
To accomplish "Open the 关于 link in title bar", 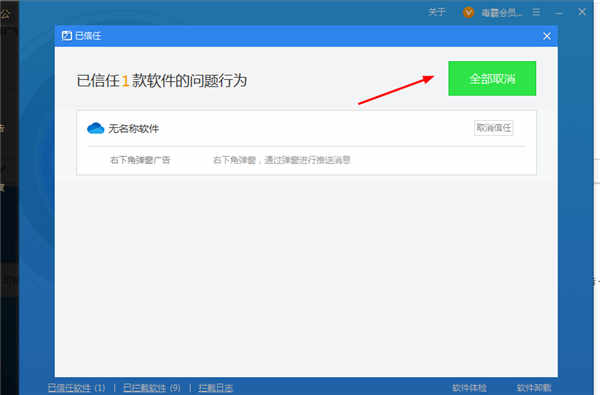I will pyautogui.click(x=437, y=12).
